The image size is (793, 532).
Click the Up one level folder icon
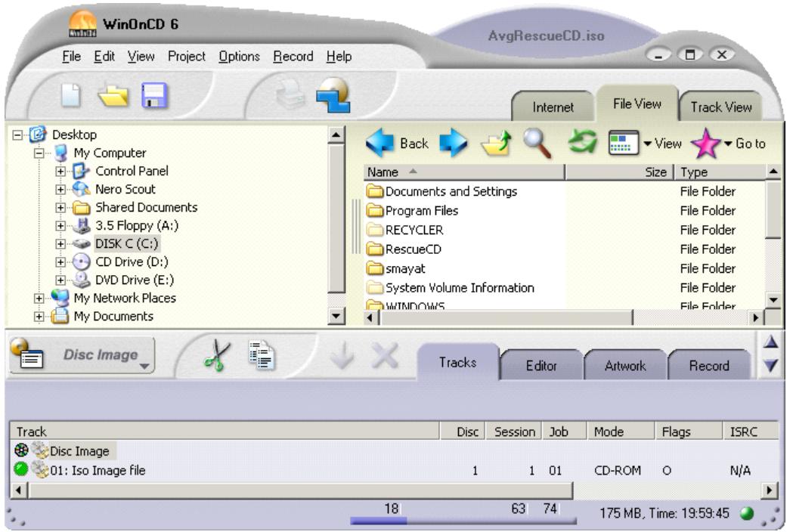click(x=496, y=143)
